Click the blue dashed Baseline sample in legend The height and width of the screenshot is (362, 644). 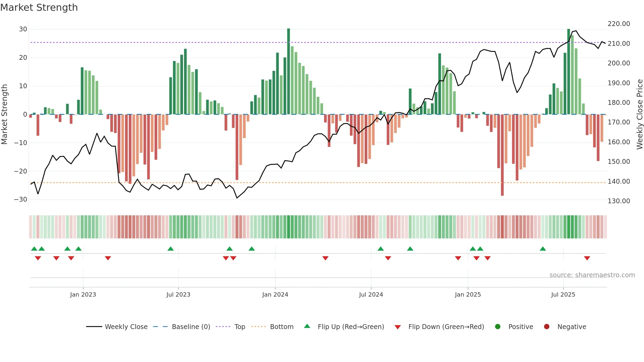pyautogui.click(x=160, y=327)
